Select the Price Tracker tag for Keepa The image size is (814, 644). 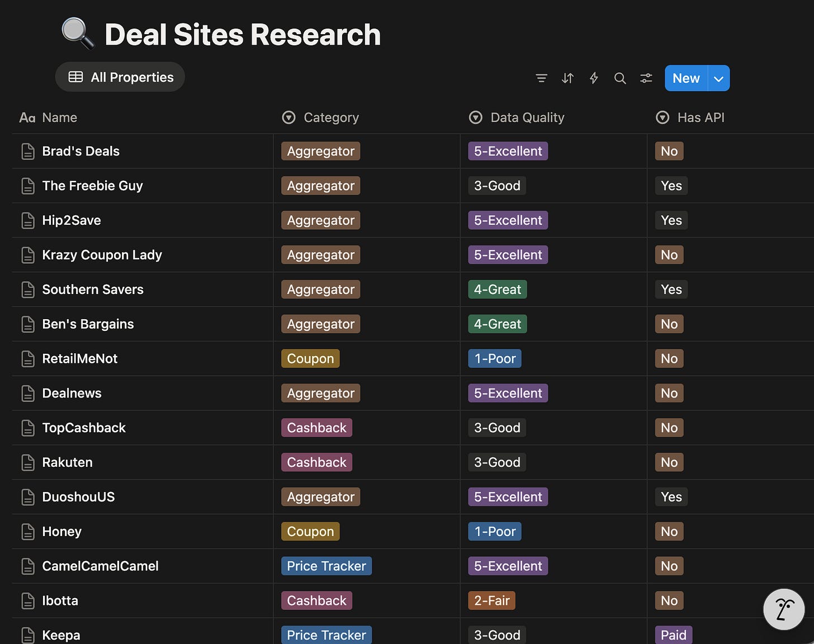(x=326, y=635)
